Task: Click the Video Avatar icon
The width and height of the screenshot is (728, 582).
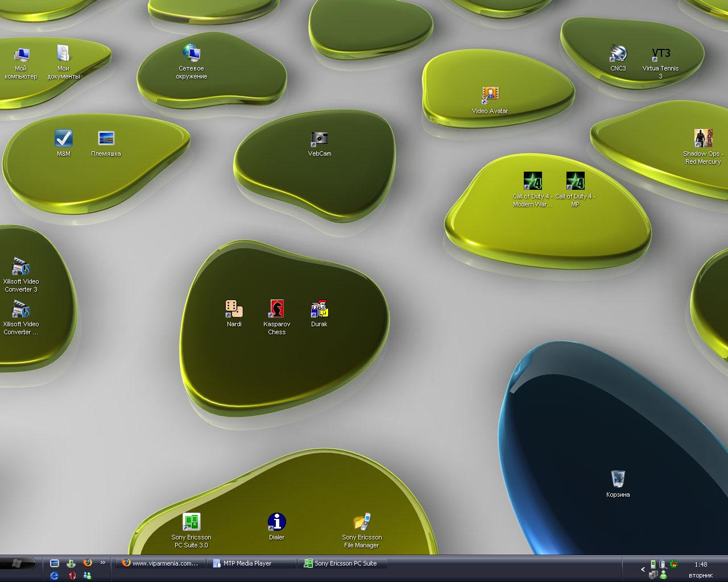Action: (490, 95)
